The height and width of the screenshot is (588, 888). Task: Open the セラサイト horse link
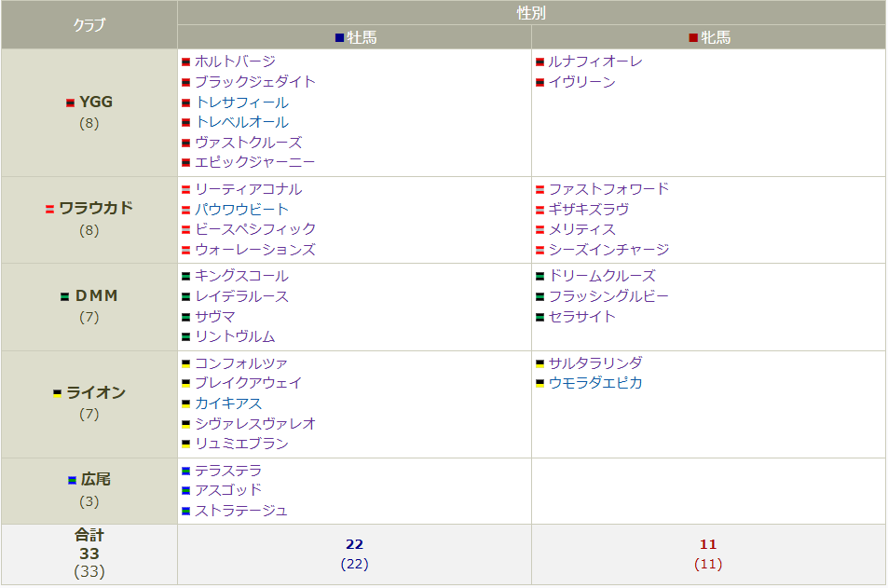[x=581, y=316]
